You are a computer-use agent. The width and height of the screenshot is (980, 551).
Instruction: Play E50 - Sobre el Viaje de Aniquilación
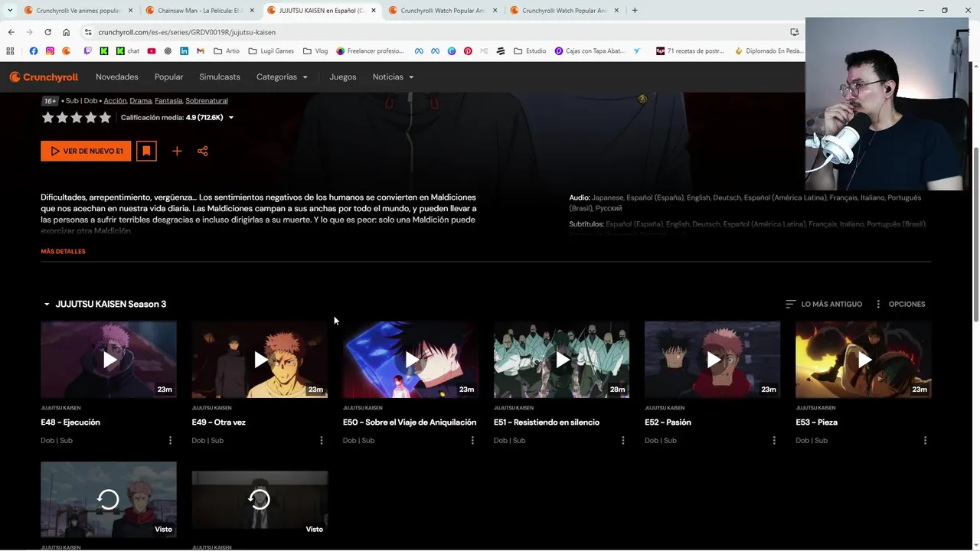[410, 360]
